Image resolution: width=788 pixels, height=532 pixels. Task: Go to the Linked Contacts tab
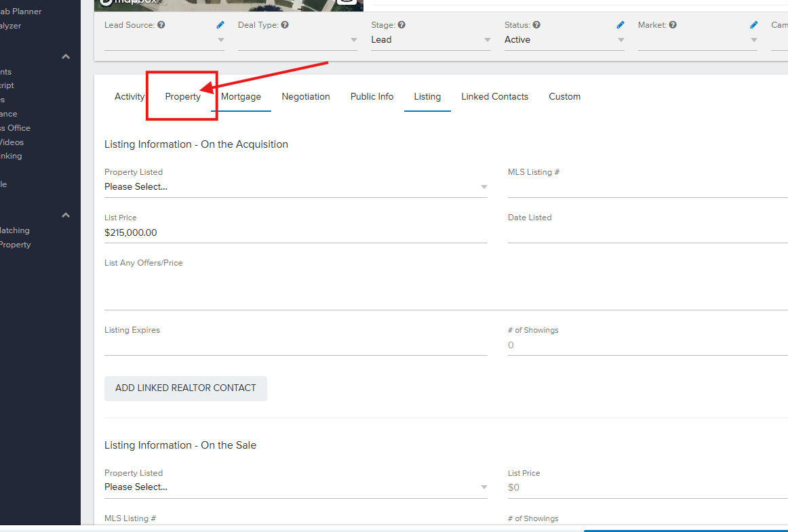point(494,97)
